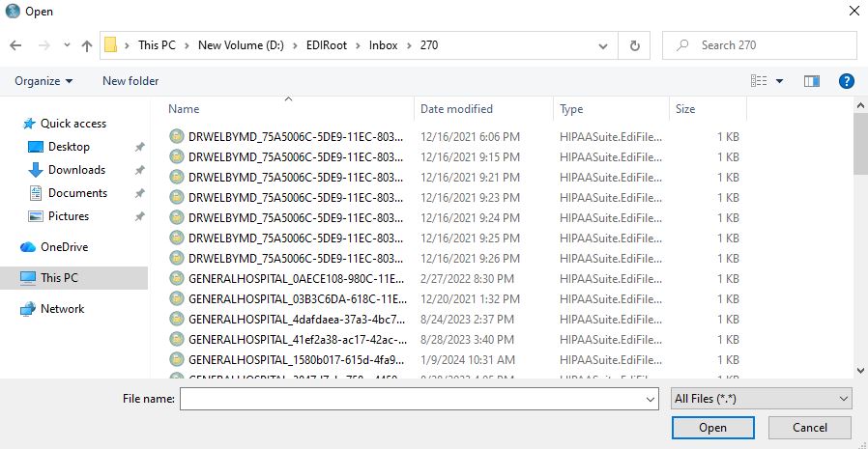The height and width of the screenshot is (449, 868).
Task: Expand previous locations address dropdown
Action: click(603, 45)
